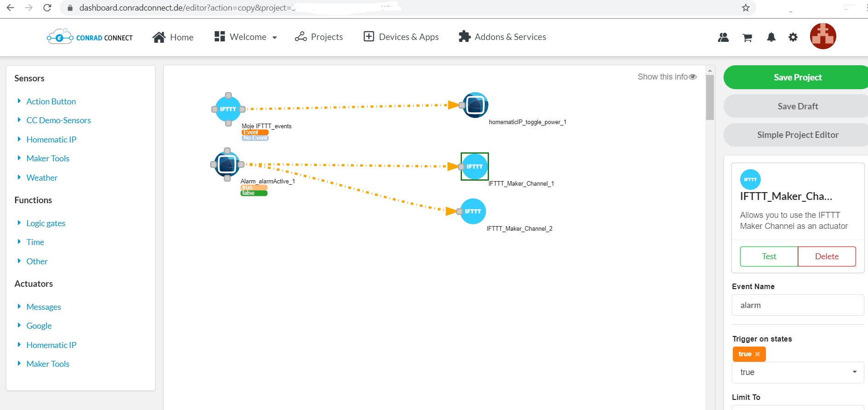
Task: Go forward in the browser
Action: click(x=29, y=8)
